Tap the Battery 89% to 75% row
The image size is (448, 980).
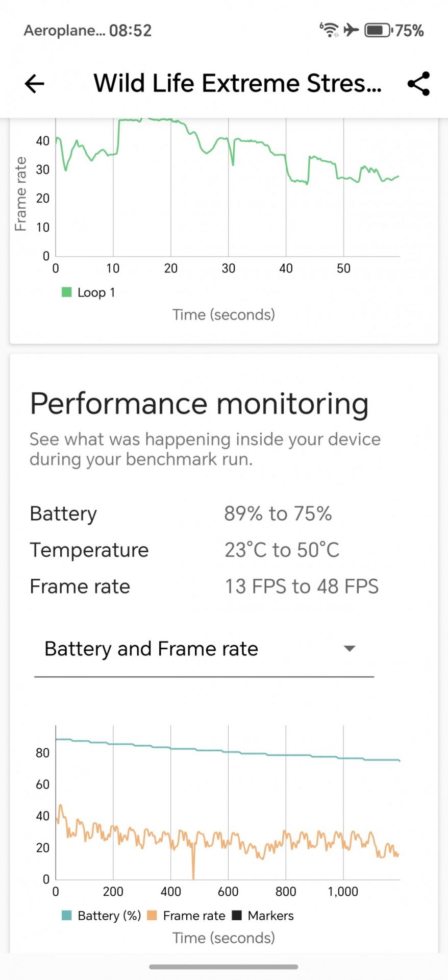[181, 513]
